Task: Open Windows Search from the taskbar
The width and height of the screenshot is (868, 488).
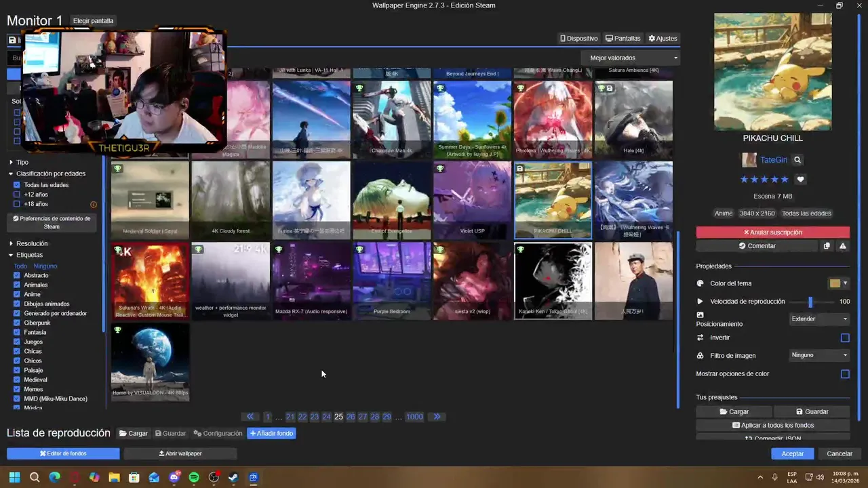Action: tap(35, 477)
